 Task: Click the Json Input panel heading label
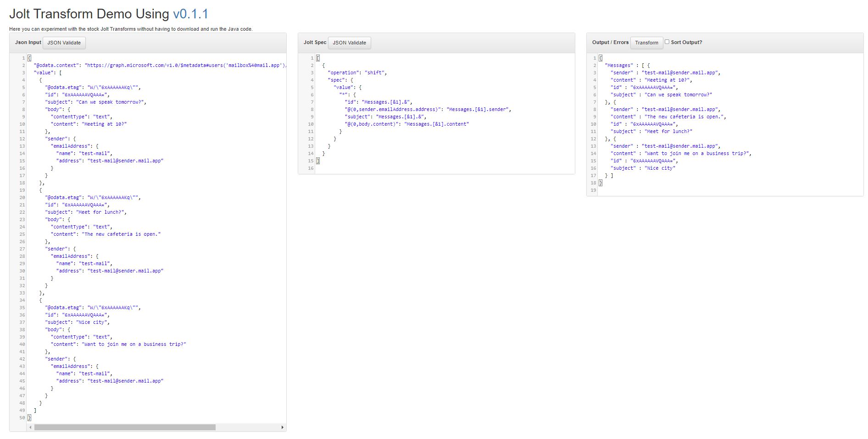click(28, 42)
